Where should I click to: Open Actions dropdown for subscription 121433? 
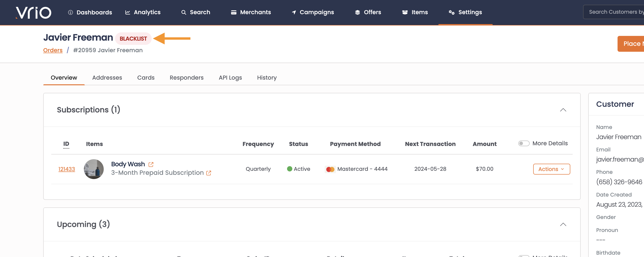(x=551, y=169)
